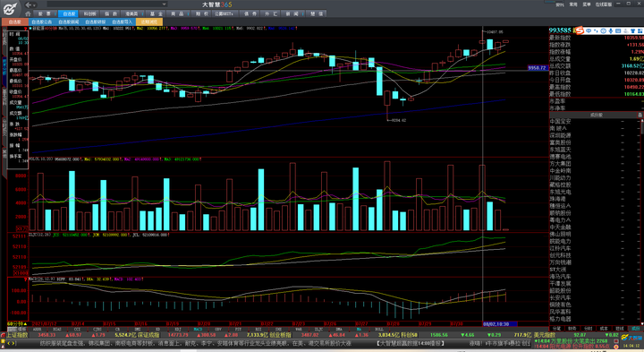Activate IME voice input microphone
The image size is (644, 352).
tap(611, 30)
